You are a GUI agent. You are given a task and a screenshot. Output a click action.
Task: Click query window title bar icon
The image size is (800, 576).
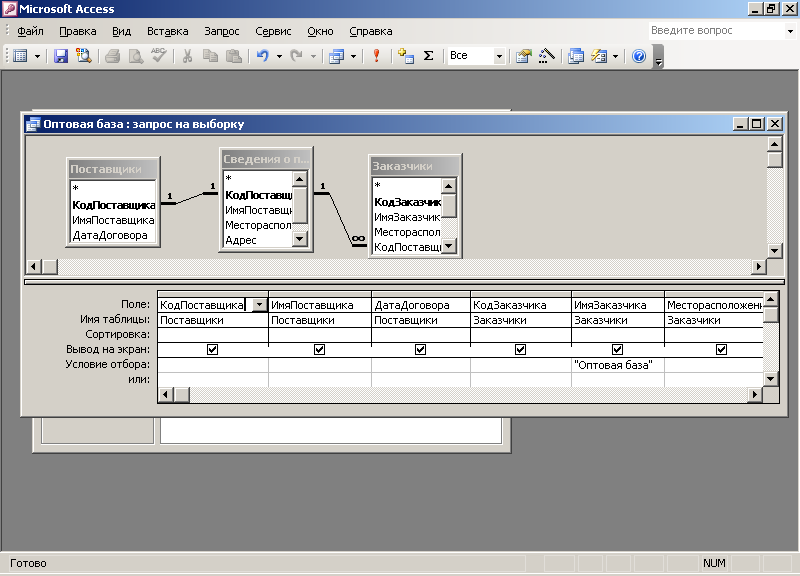[x=33, y=124]
